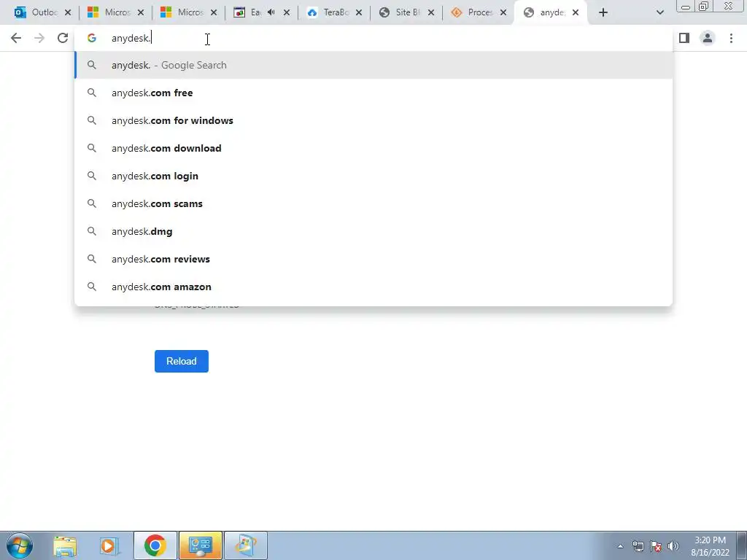Open the volume tray icon
This screenshot has width=747, height=560.
[673, 546]
